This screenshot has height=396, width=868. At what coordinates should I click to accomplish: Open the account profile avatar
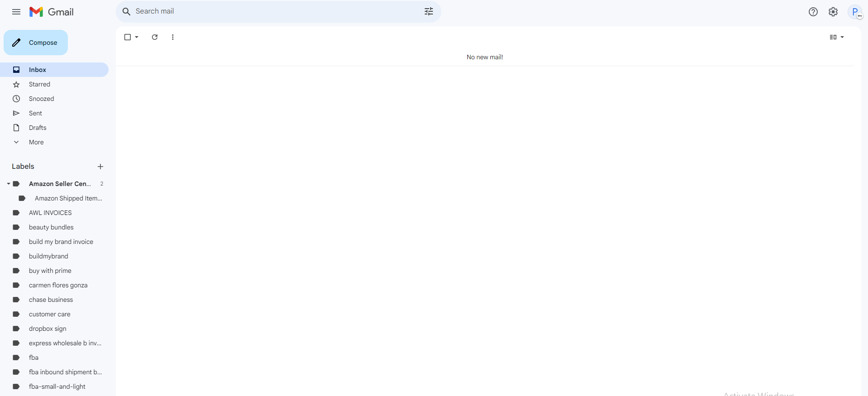click(855, 12)
